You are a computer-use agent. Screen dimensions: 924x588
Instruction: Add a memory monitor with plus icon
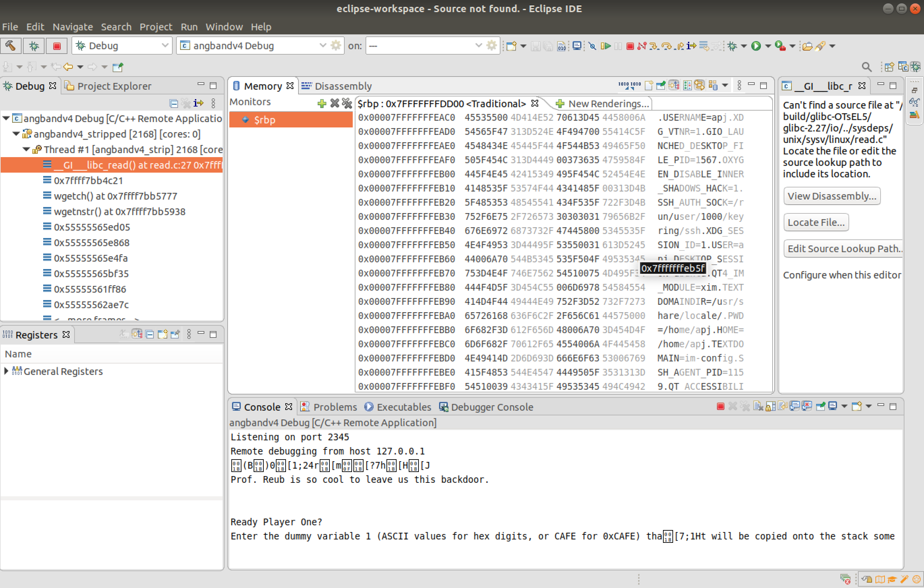tap(322, 103)
